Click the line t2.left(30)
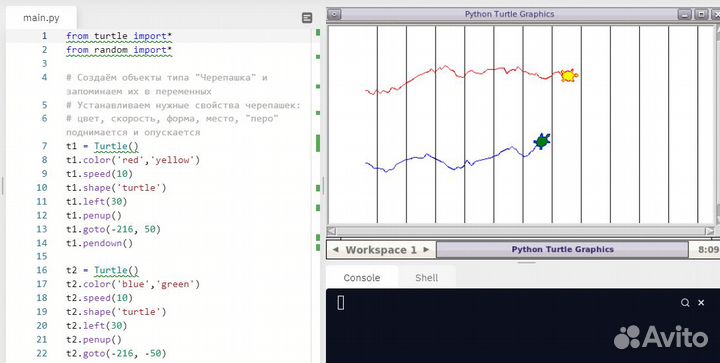 (96, 326)
